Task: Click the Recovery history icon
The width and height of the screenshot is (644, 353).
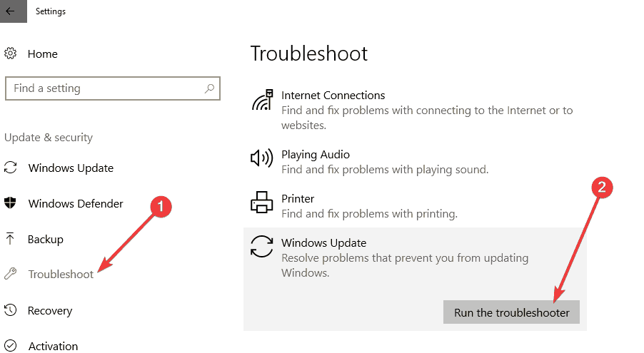Action: (x=11, y=310)
